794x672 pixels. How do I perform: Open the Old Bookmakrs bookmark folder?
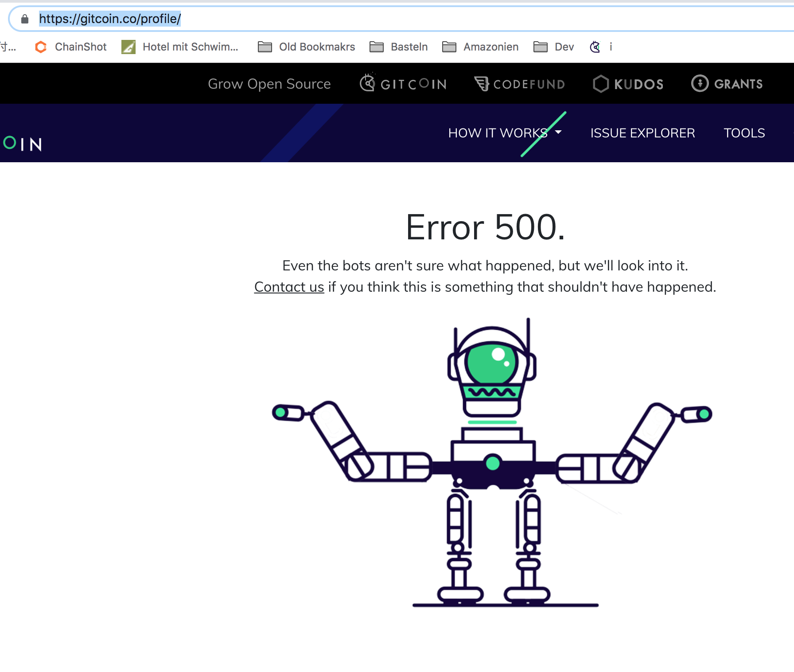(x=306, y=47)
